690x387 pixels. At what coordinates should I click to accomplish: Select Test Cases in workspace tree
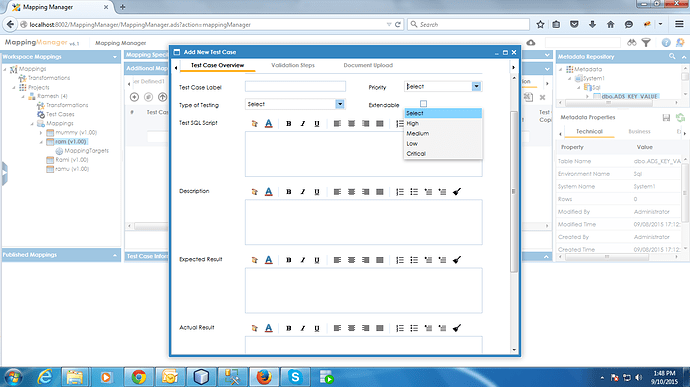tap(60, 114)
